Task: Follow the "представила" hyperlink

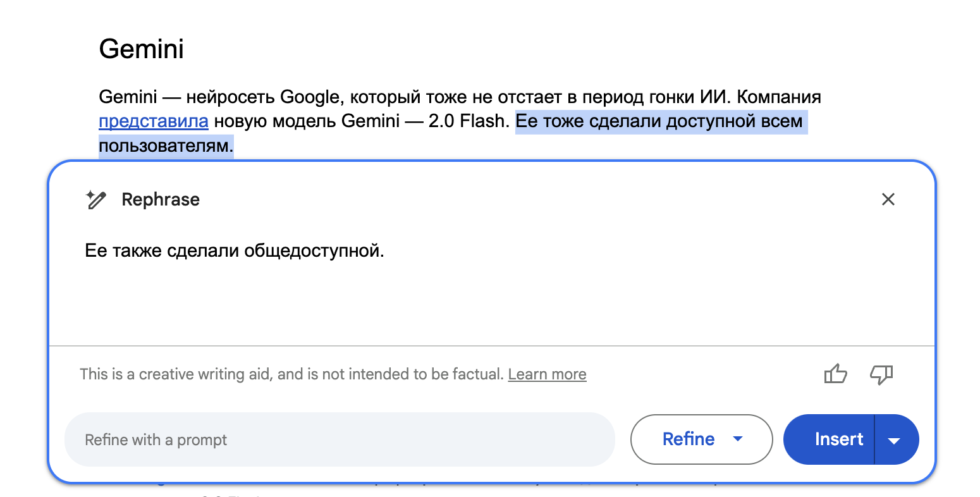Action: 154,121
